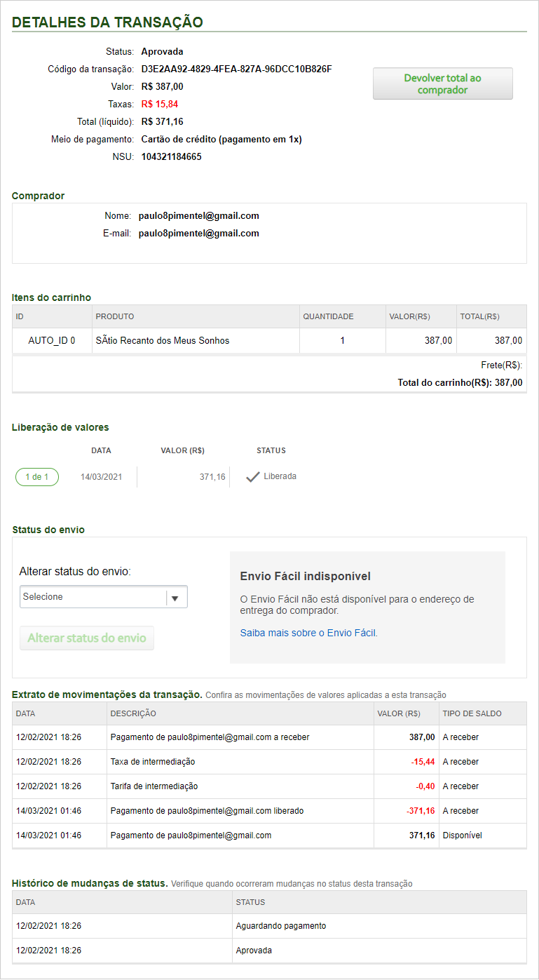Click the Disponível balance type cell
Image resolution: width=539 pixels, height=980 pixels.
[x=463, y=835]
